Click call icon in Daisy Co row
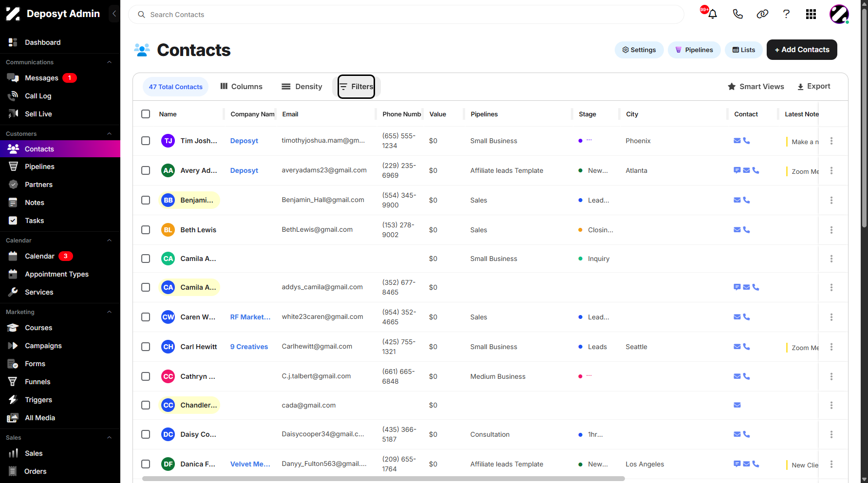 click(746, 434)
